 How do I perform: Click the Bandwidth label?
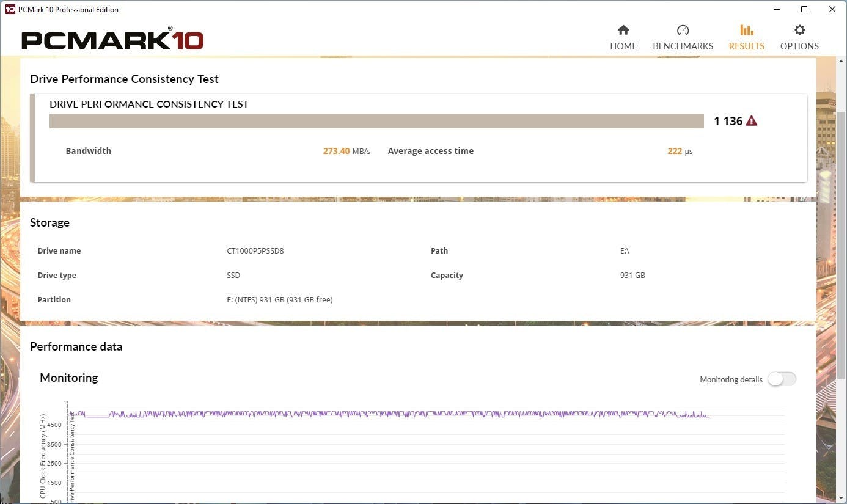tap(89, 151)
